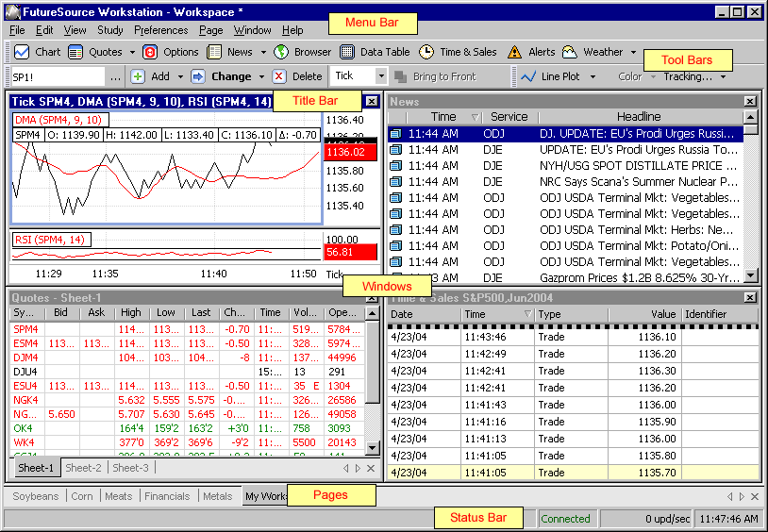Click the Quotes scrollbar up arrow
Screen dimensions: 768x532
(373, 313)
